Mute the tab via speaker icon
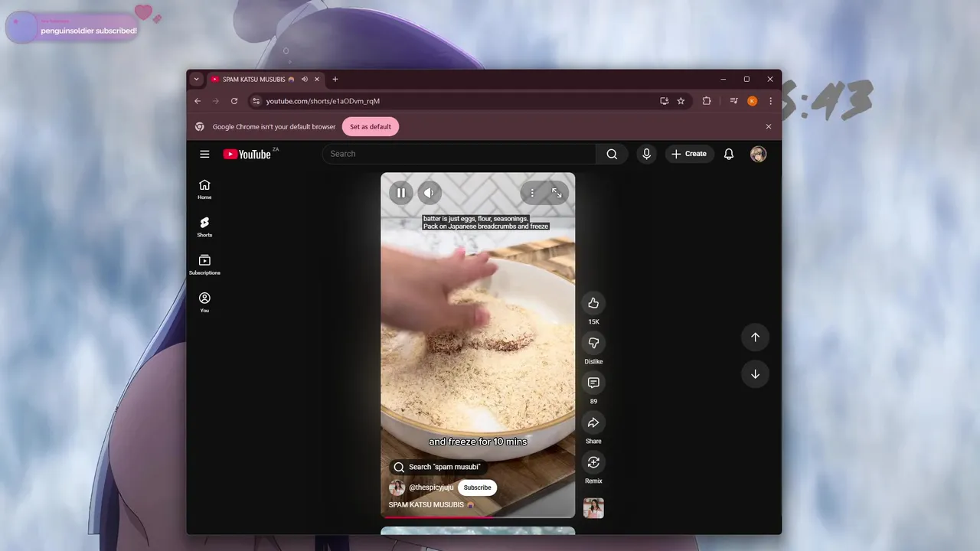The width and height of the screenshot is (980, 551). 305,80
